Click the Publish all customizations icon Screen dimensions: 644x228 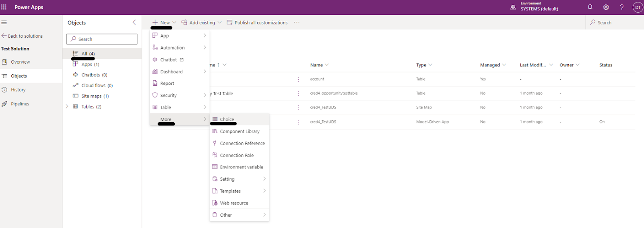(229, 23)
